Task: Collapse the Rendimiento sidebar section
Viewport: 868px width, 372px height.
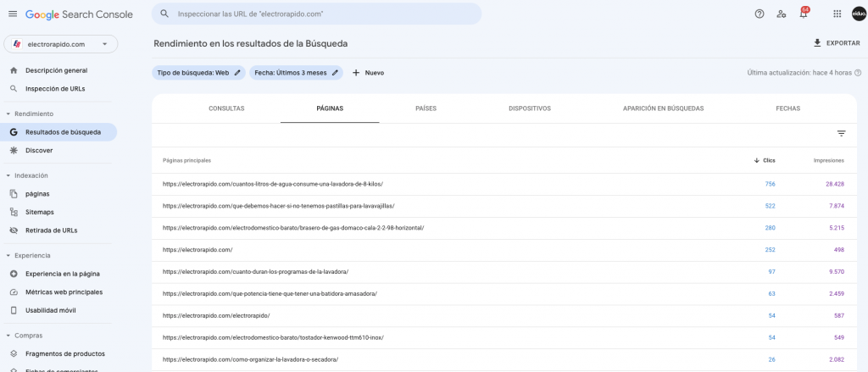Action: (8, 114)
